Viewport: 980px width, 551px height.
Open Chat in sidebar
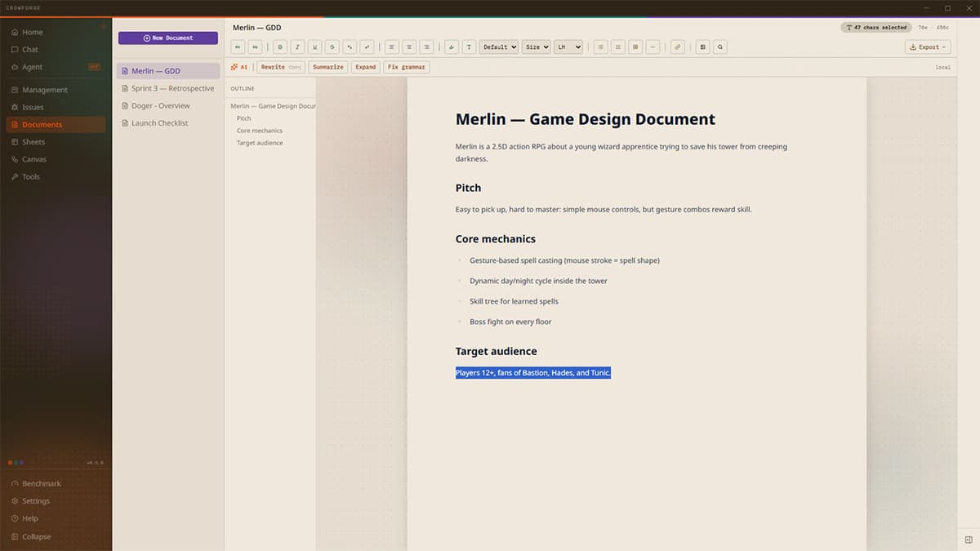tap(56, 50)
